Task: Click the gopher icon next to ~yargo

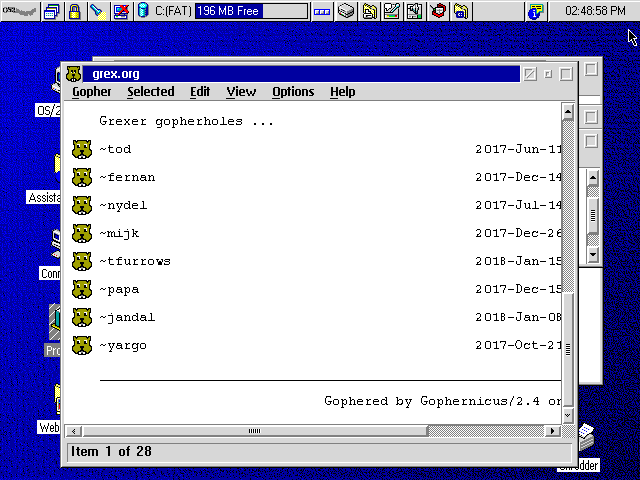Action: (82, 346)
